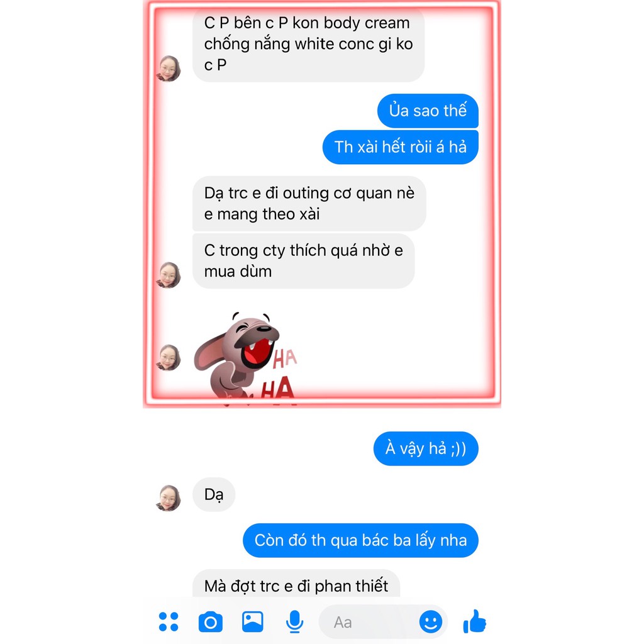Tap the avatar beside the sticker

[169, 357]
